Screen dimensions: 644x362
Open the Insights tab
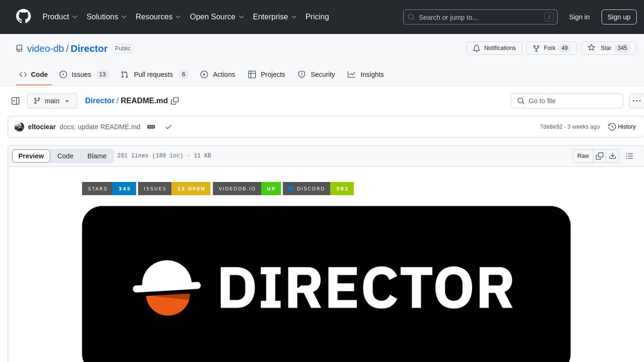tap(366, 74)
